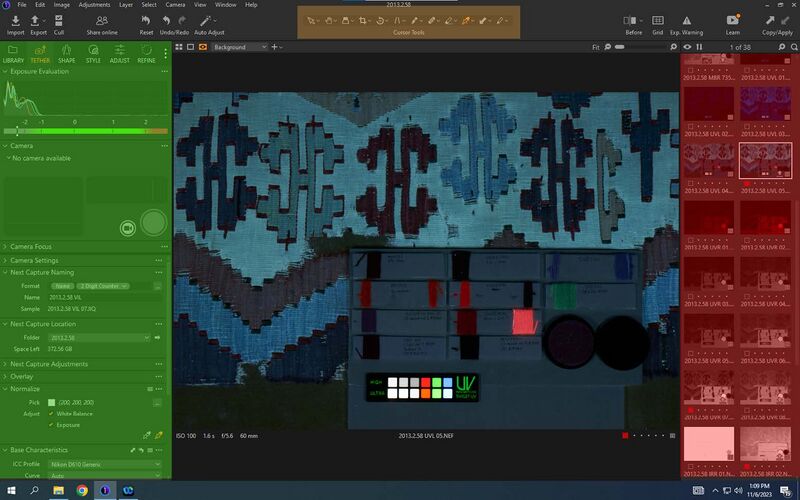This screenshot has height=500, width=800.
Task: Expand the Next Capture Adjustments panel
Action: pyautogui.click(x=5, y=364)
